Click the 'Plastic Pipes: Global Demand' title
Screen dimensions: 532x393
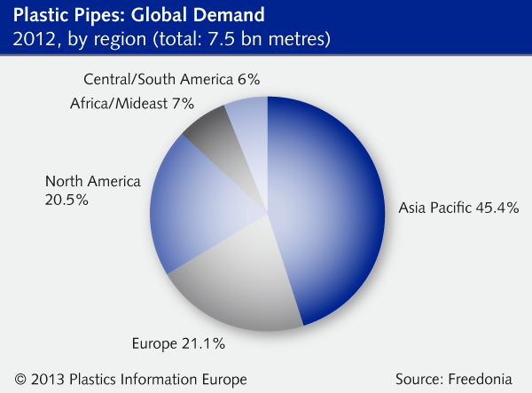139,15
